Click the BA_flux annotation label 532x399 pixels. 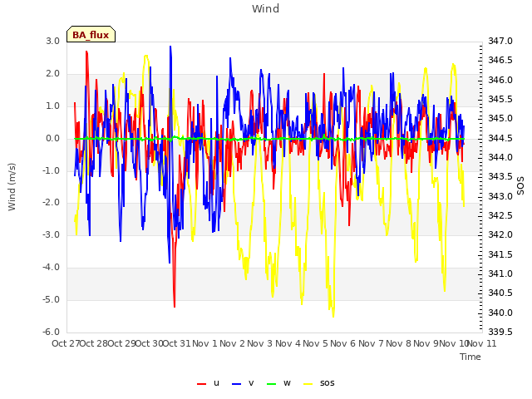pos(91,34)
